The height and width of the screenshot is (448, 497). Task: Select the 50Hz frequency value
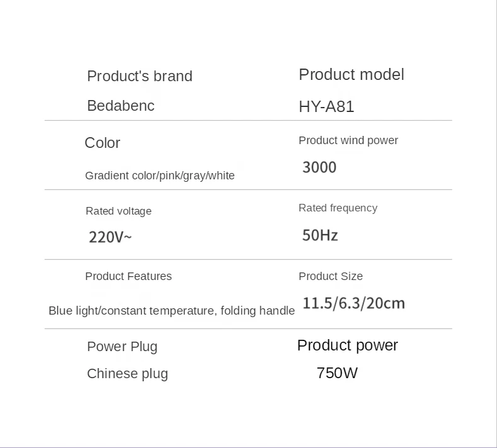[320, 235]
